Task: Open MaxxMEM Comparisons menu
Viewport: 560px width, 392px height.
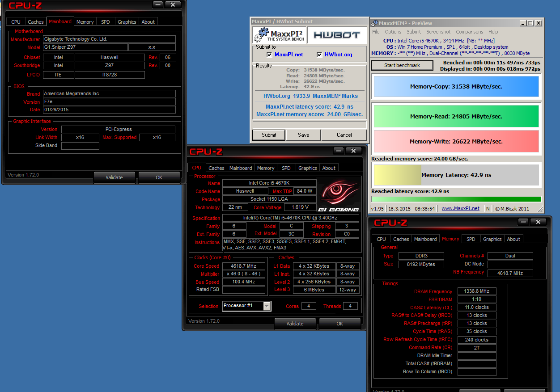Action: [x=469, y=32]
